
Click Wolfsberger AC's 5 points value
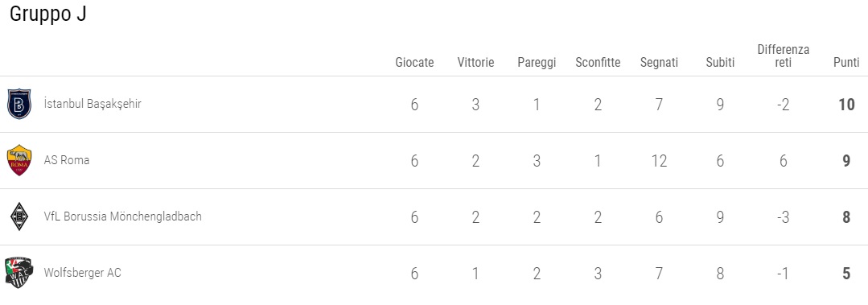pos(846,274)
